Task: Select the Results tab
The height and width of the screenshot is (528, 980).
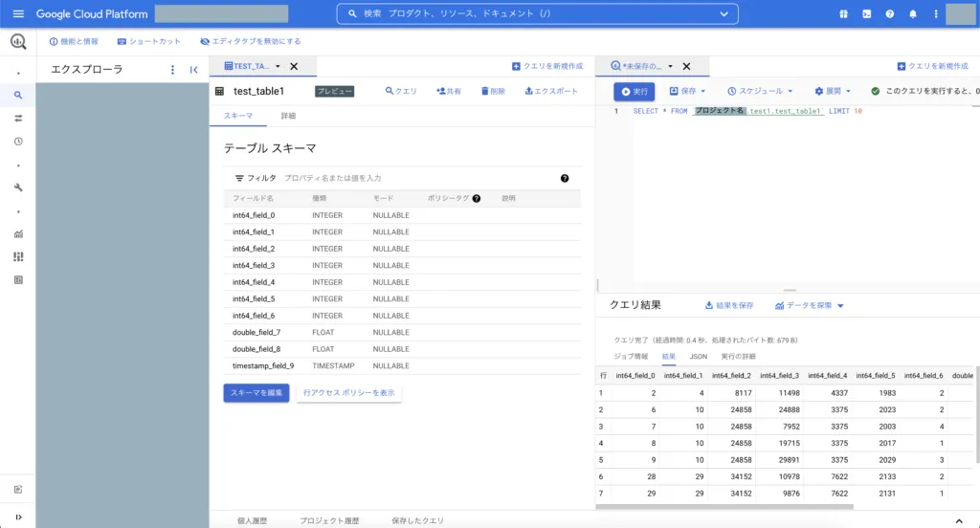Action: pos(669,356)
